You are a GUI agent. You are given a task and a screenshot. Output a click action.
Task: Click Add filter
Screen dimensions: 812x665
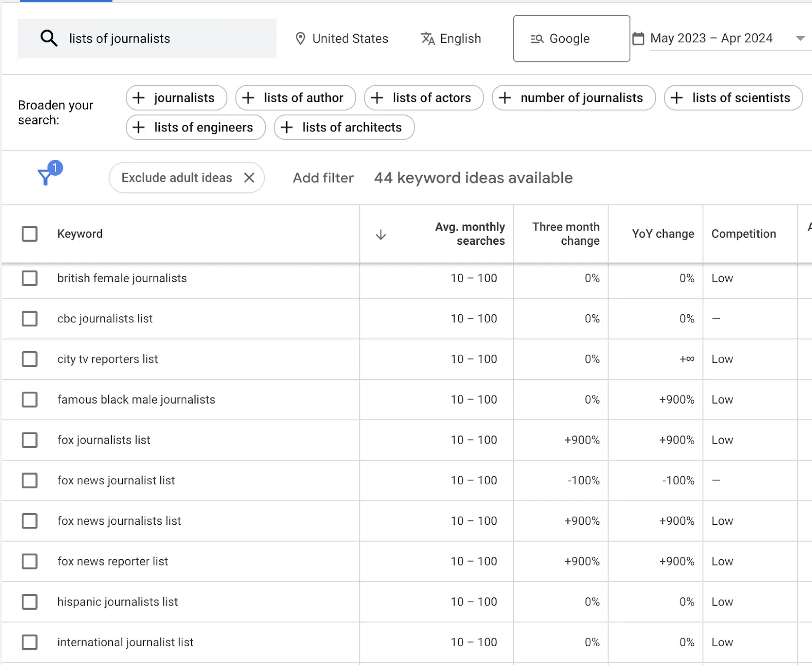323,178
